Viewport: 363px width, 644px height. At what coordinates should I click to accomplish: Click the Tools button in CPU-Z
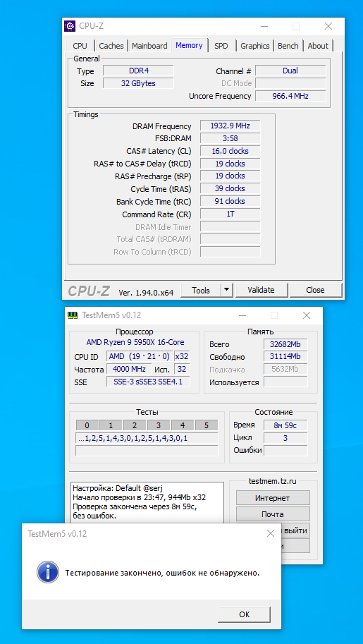[201, 291]
